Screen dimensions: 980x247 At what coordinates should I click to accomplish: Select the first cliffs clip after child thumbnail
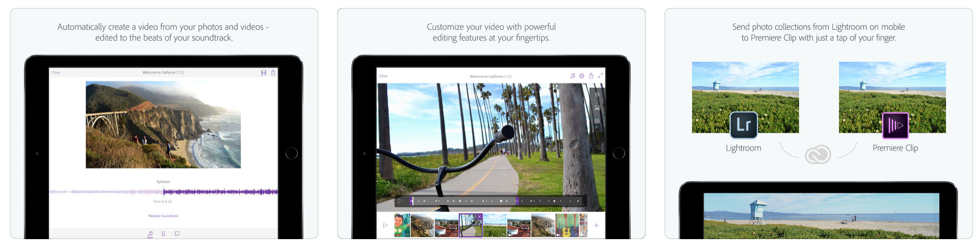[x=423, y=225]
